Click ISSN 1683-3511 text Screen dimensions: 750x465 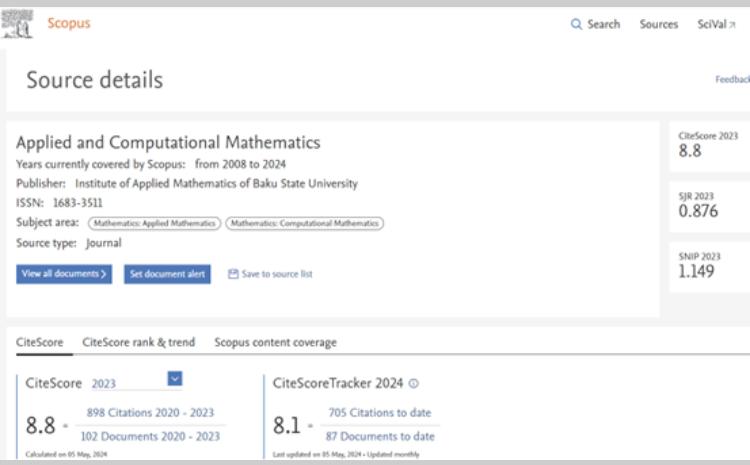pos(59,203)
